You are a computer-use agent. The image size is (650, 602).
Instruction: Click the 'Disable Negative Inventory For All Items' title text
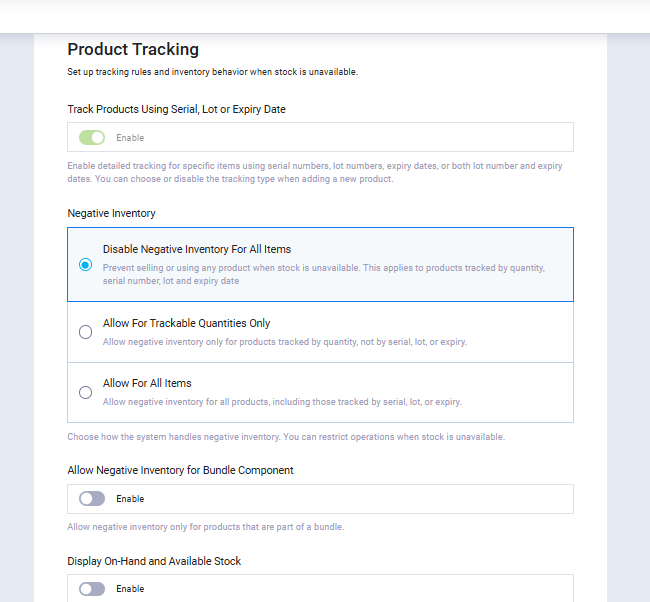[x=196, y=249]
